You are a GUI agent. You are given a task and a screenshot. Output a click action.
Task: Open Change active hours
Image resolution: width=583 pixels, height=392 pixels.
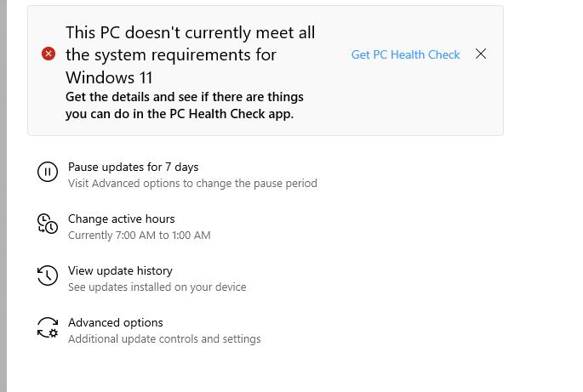[x=121, y=219]
